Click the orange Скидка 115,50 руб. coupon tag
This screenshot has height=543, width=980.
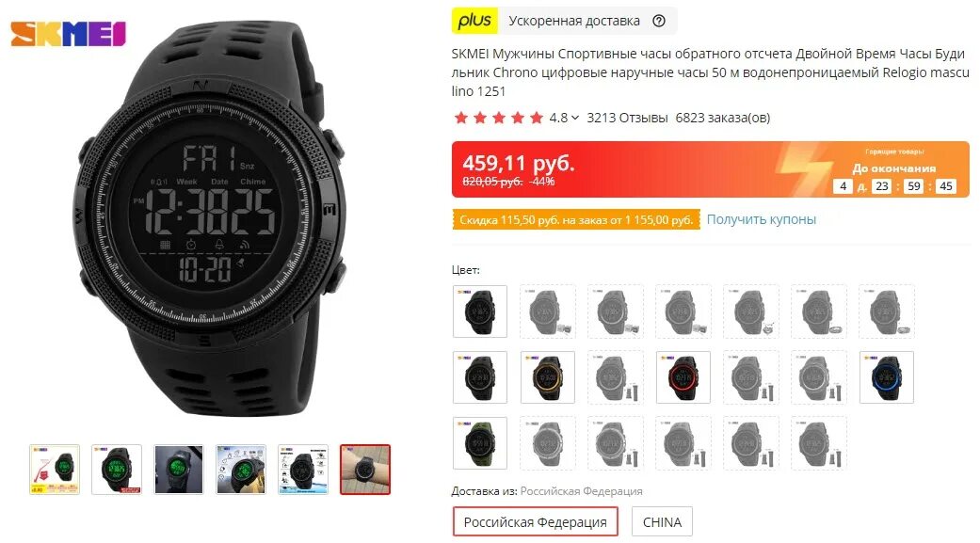coord(576,220)
